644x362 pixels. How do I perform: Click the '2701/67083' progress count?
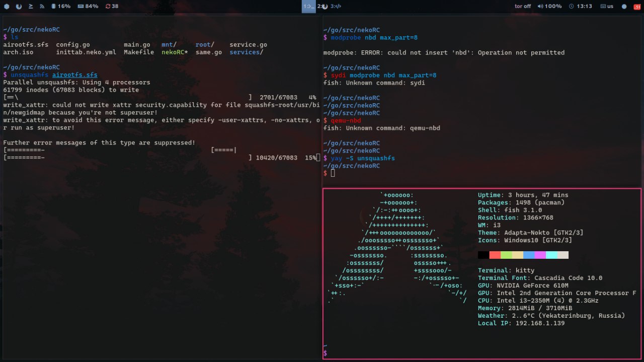(x=278, y=98)
